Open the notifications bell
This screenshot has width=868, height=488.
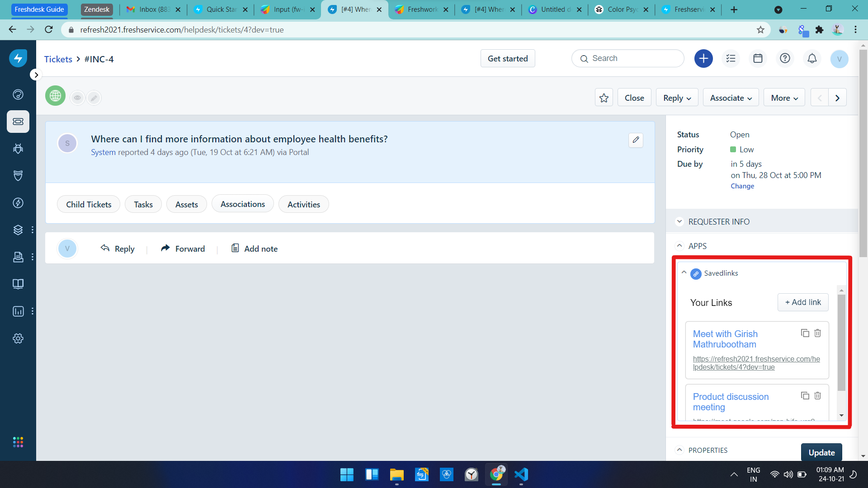(812, 58)
